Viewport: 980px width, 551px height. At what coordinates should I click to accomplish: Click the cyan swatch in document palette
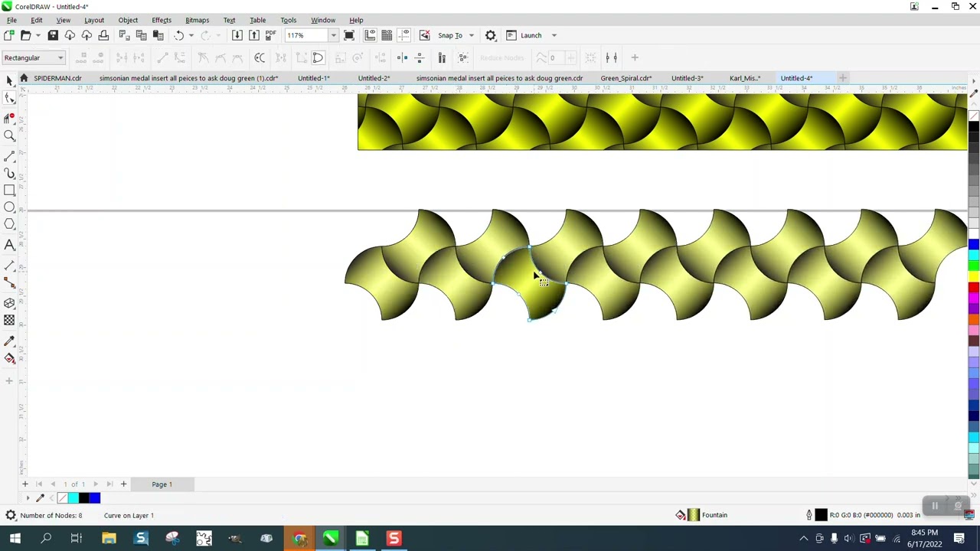[x=73, y=498]
